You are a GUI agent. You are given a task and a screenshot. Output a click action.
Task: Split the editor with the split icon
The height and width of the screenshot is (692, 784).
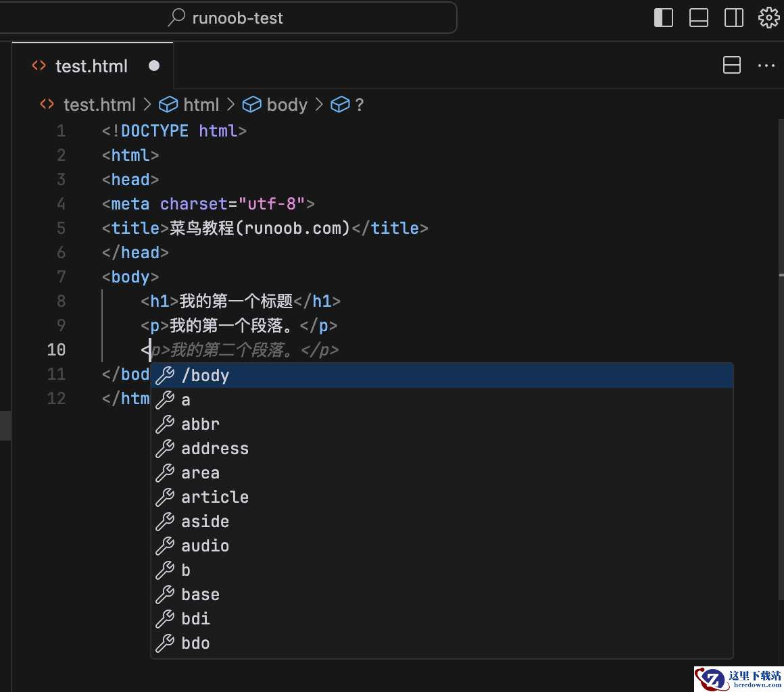731,65
